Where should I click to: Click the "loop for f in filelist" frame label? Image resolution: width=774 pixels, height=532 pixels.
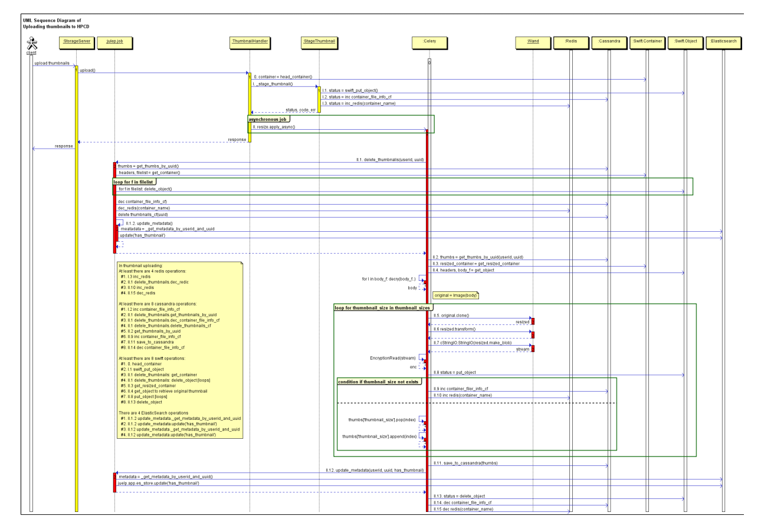click(x=137, y=182)
